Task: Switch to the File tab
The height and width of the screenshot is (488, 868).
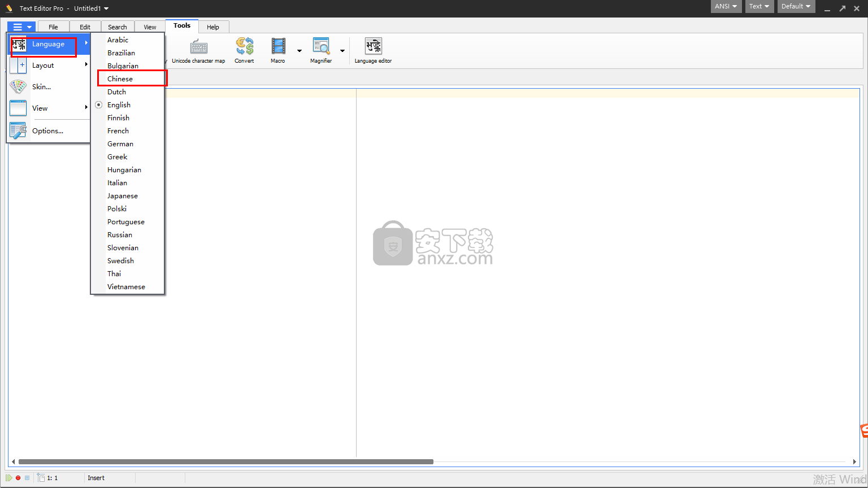Action: (53, 27)
